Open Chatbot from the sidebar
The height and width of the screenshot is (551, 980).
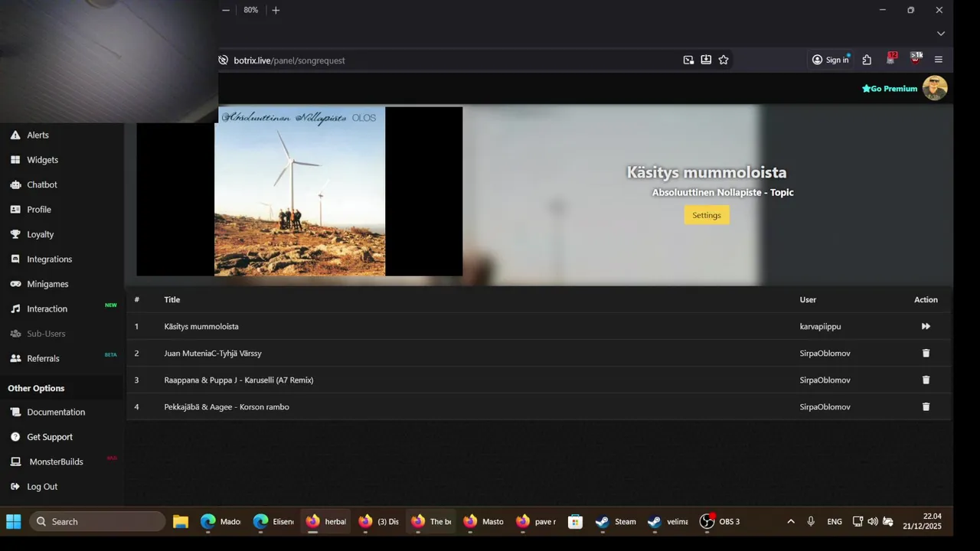point(42,184)
